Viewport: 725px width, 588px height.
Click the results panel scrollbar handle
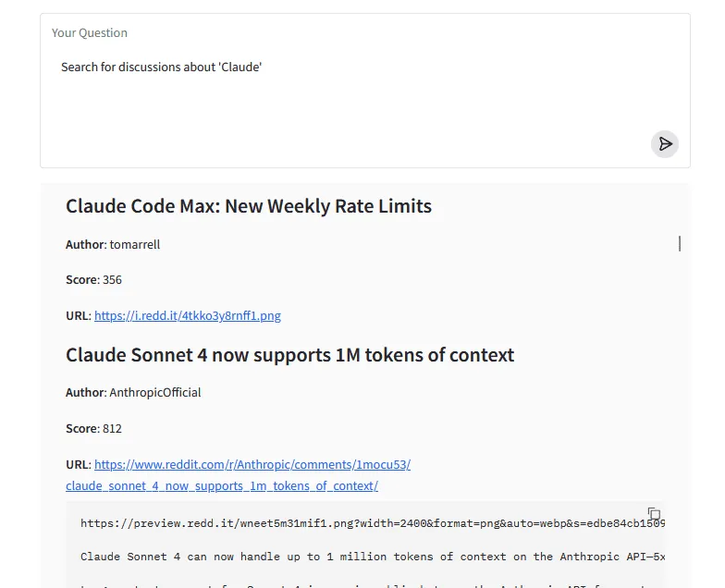tap(680, 243)
